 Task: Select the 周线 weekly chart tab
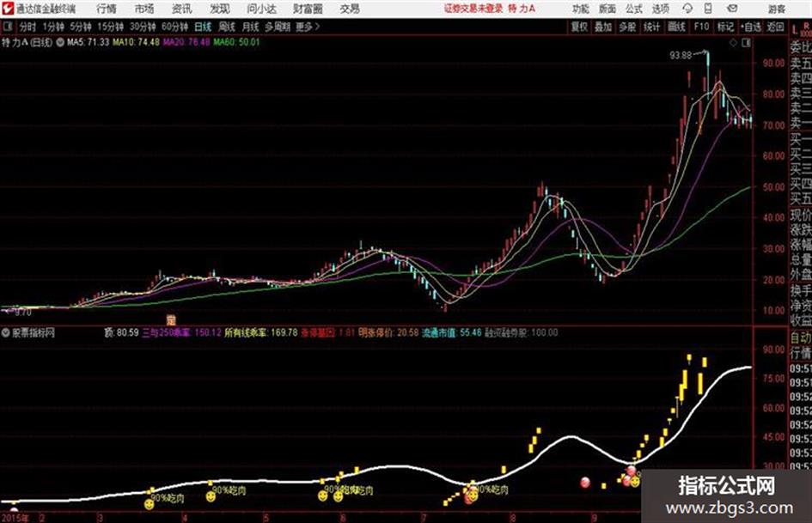(227, 27)
